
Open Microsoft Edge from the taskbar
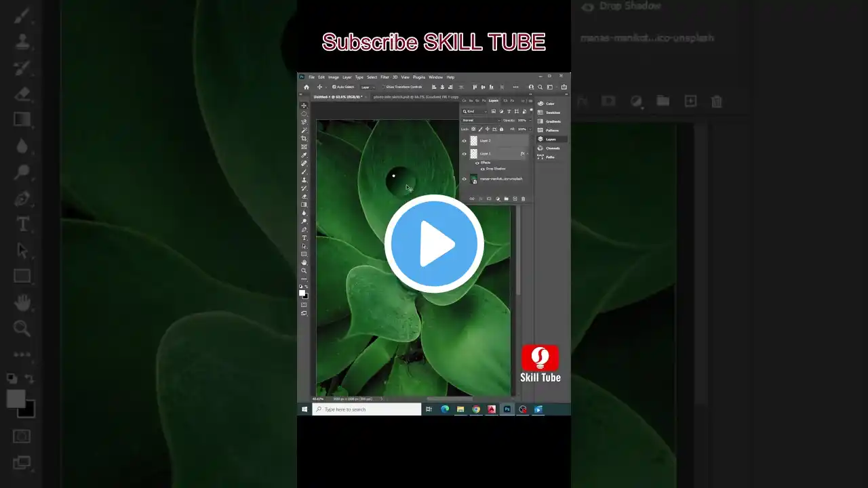pyautogui.click(x=445, y=409)
